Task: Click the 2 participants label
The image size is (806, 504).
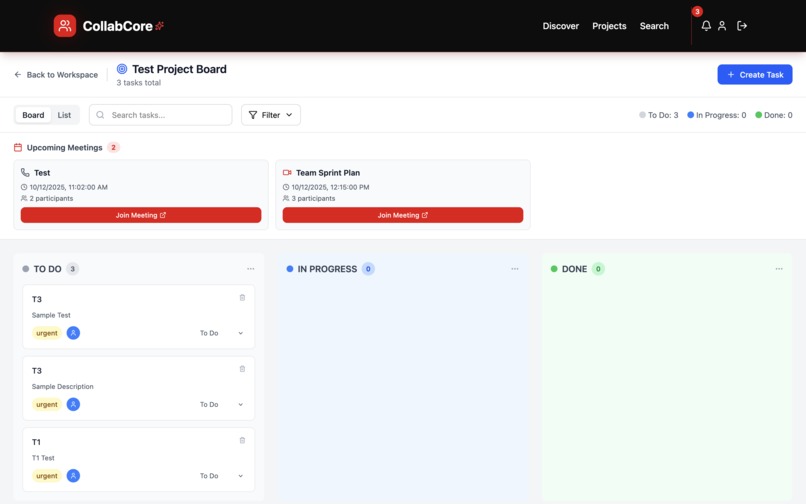Action: pyautogui.click(x=51, y=199)
